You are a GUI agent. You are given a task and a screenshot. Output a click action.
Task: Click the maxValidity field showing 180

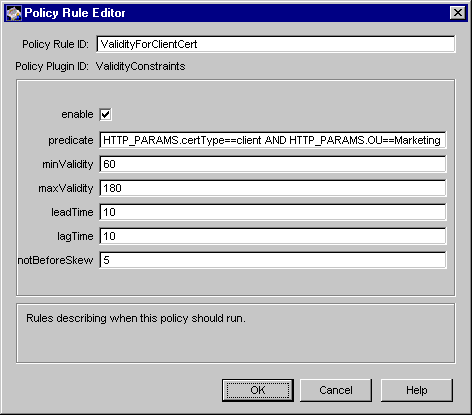click(x=273, y=188)
